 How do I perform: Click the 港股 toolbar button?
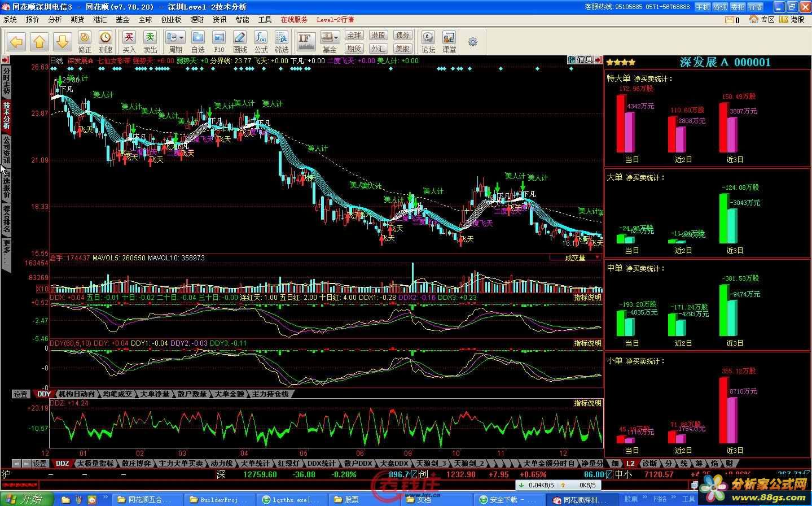pos(378,36)
